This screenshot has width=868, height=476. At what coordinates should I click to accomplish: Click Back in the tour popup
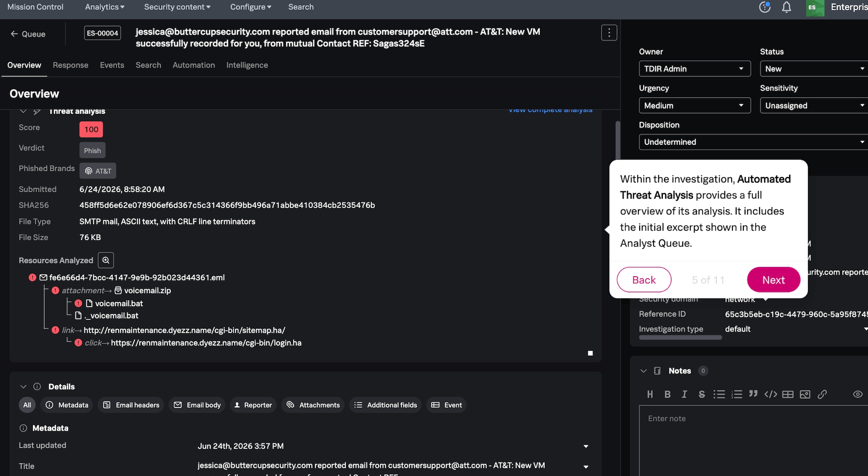(644, 280)
